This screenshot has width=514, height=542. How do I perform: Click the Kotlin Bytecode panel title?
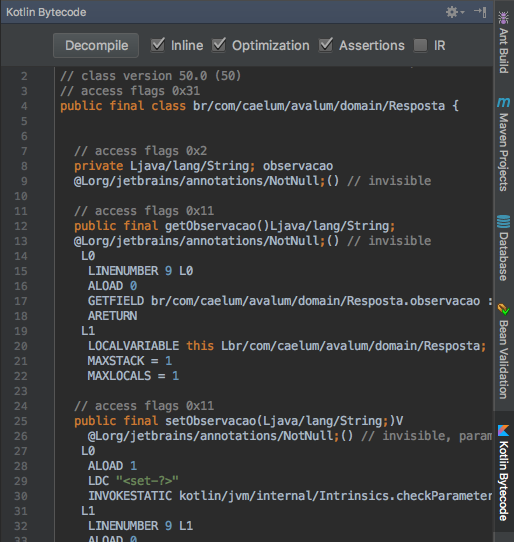(46, 12)
